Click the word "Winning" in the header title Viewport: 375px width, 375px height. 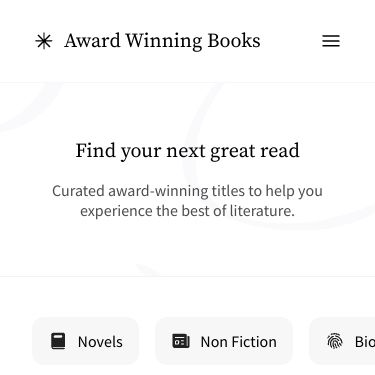pyautogui.click(x=164, y=41)
